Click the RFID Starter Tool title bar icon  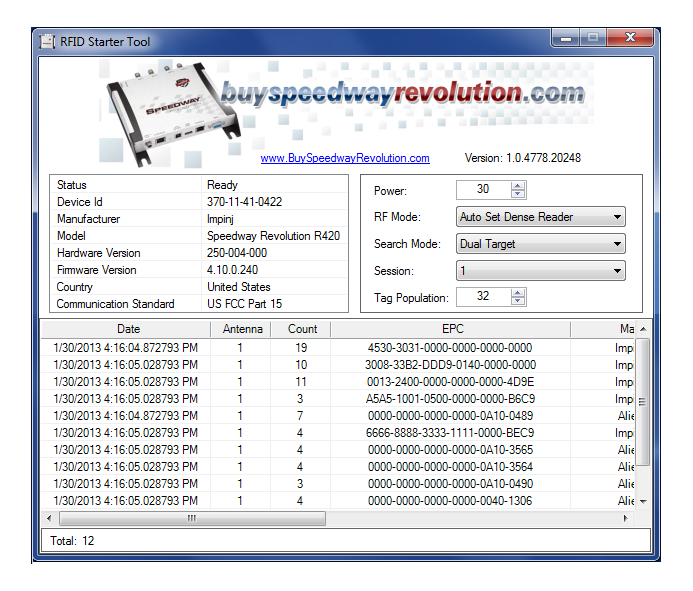pos(47,42)
